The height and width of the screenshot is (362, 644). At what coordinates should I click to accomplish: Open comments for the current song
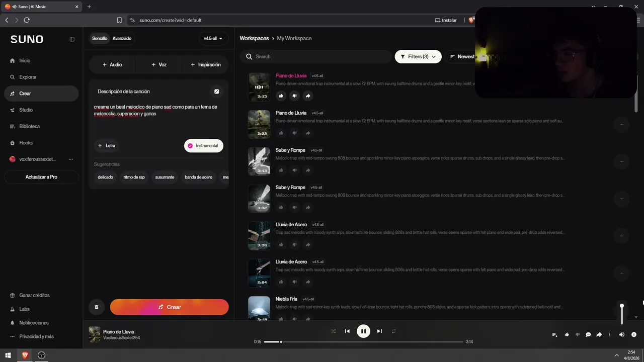588,335
